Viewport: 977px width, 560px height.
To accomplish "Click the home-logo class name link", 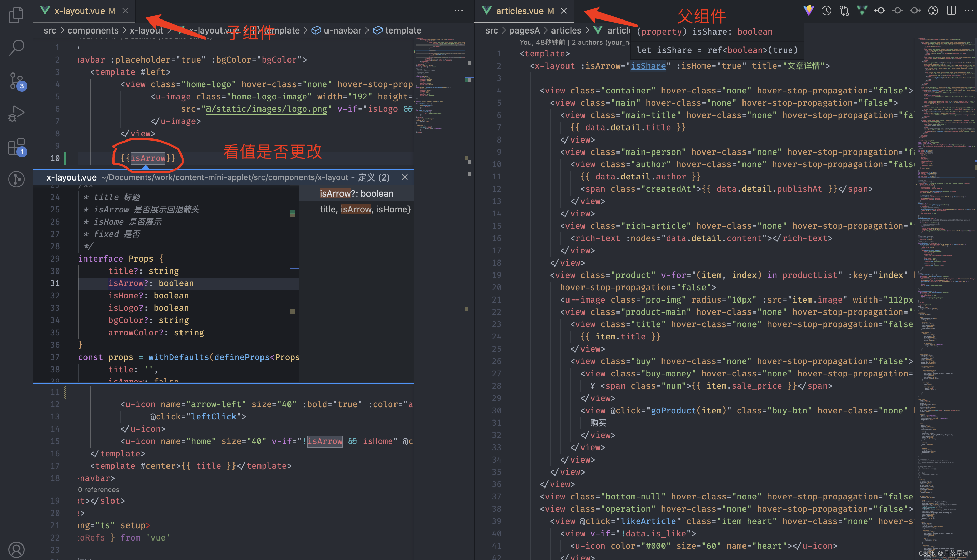I will [x=209, y=84].
